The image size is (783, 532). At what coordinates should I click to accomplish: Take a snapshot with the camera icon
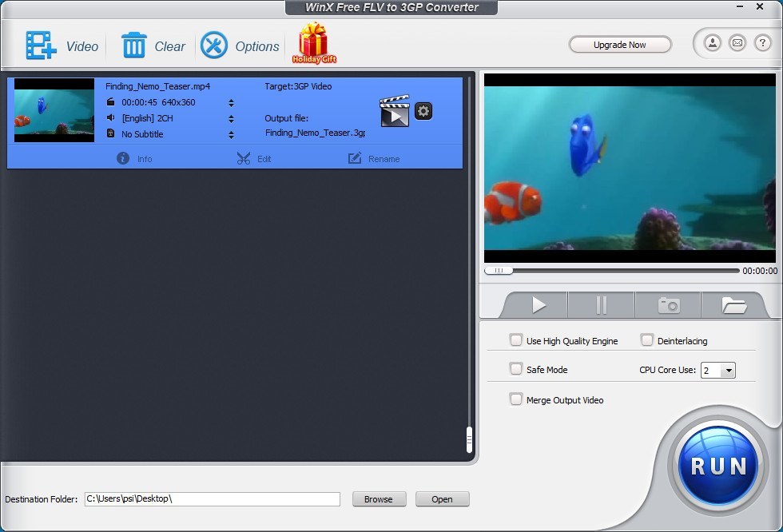click(x=667, y=304)
